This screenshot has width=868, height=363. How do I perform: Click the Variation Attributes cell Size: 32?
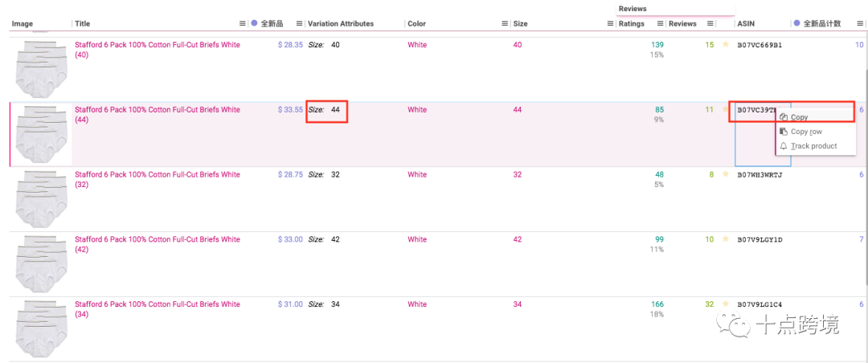tap(324, 174)
